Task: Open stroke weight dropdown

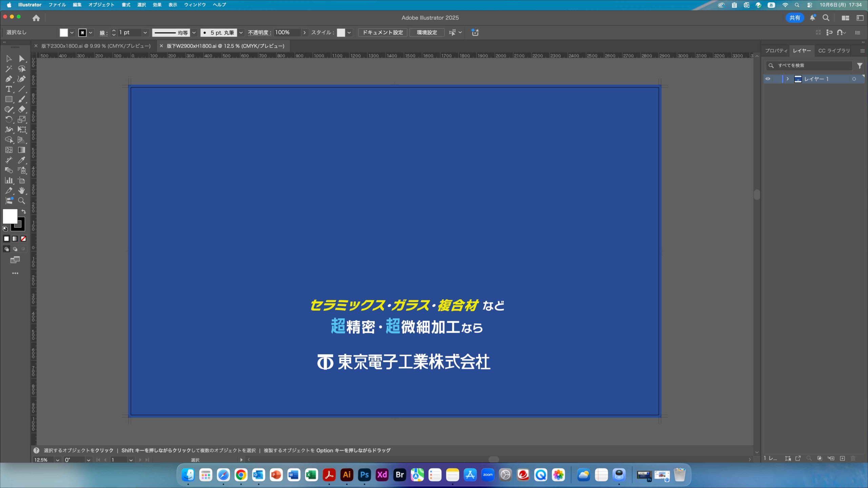Action: pyautogui.click(x=145, y=33)
